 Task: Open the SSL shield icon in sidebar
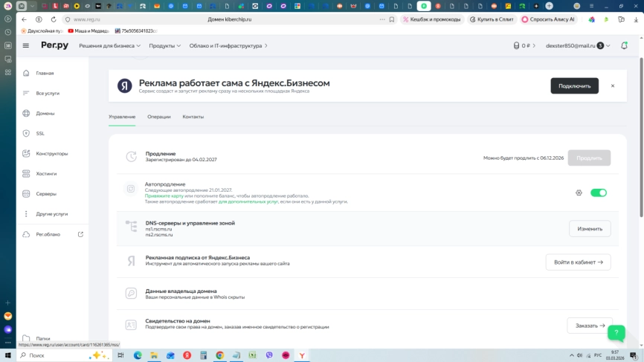coord(26,133)
